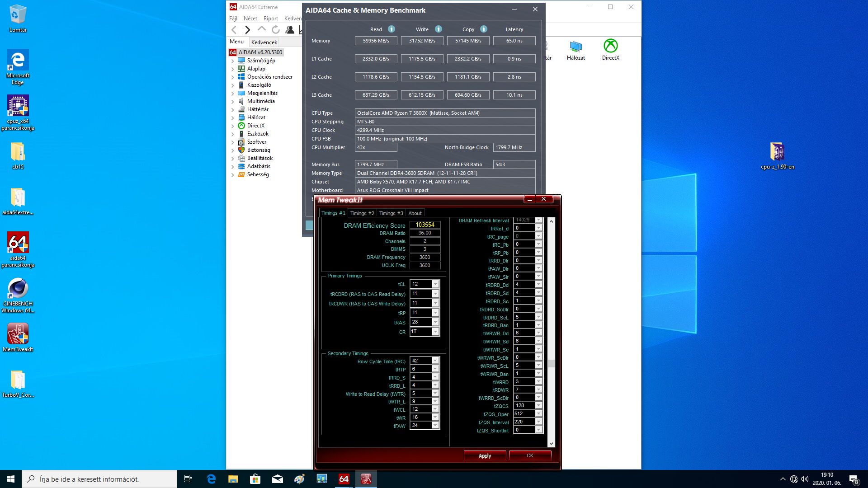Open DirectX icon in AIDA64 right pane
The image size is (868, 488).
click(x=611, y=50)
